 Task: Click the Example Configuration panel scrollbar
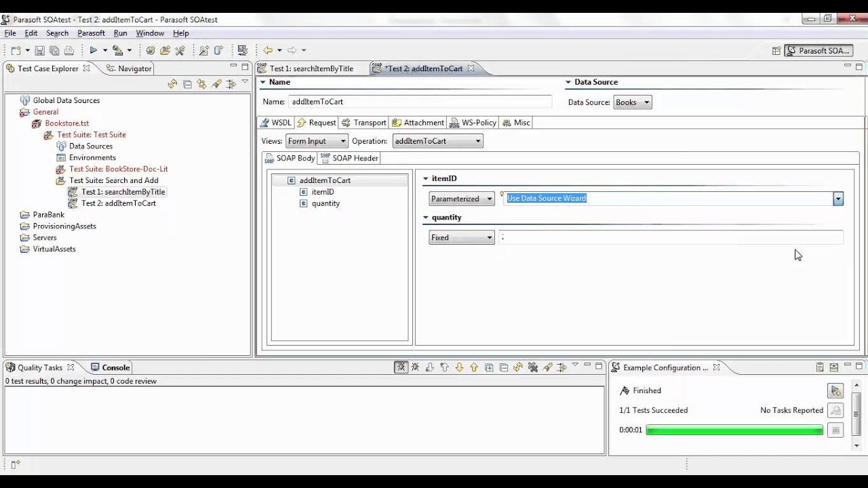857,415
